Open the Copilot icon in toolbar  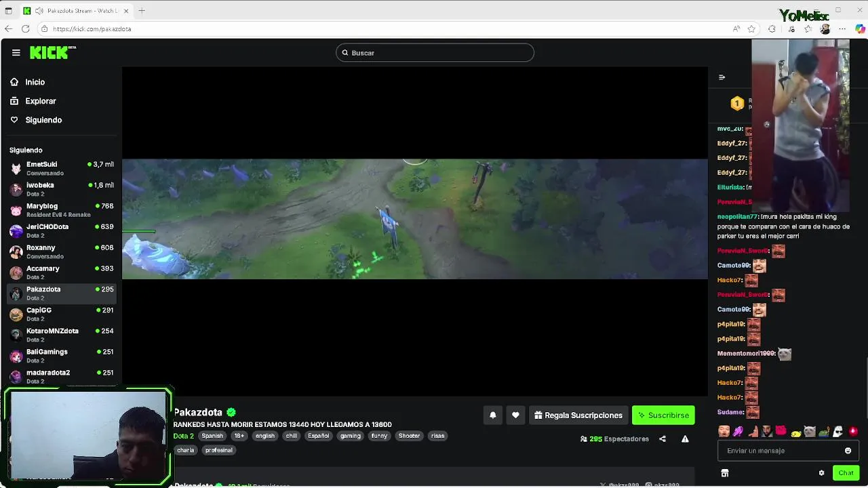pyautogui.click(x=860, y=29)
